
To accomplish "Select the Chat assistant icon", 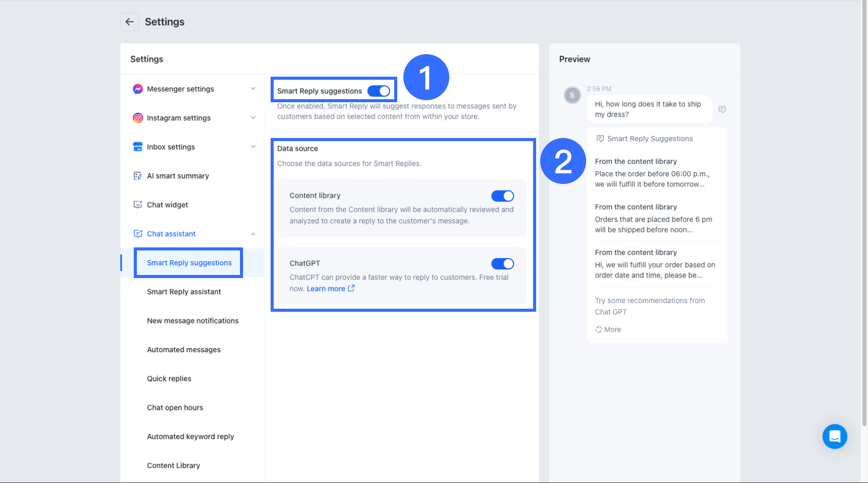I will [137, 234].
